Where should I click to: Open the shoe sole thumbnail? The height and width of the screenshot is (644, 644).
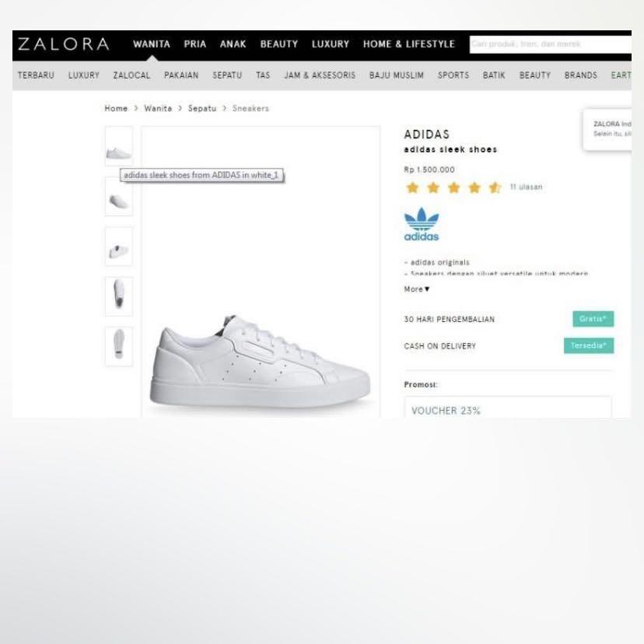[x=119, y=346]
